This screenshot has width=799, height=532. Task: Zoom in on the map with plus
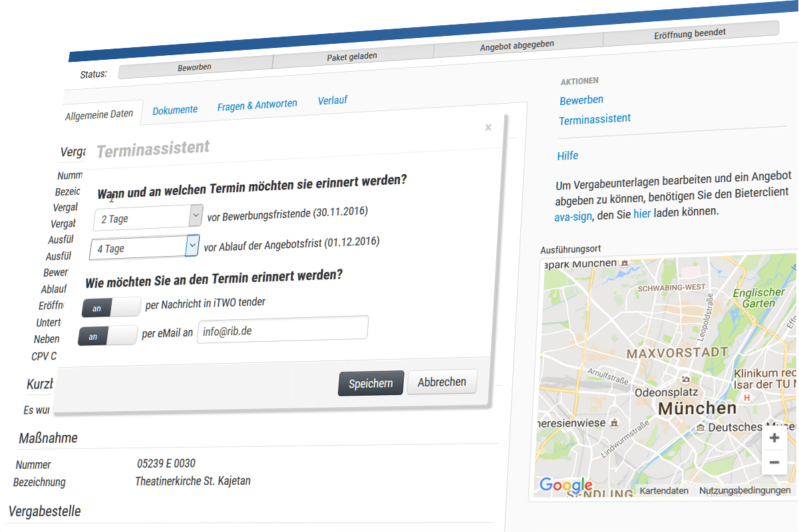(774, 438)
